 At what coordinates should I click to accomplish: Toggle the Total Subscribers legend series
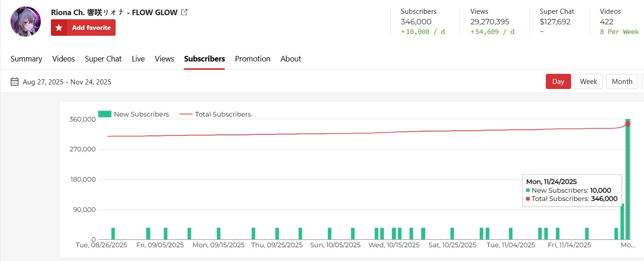(215, 114)
